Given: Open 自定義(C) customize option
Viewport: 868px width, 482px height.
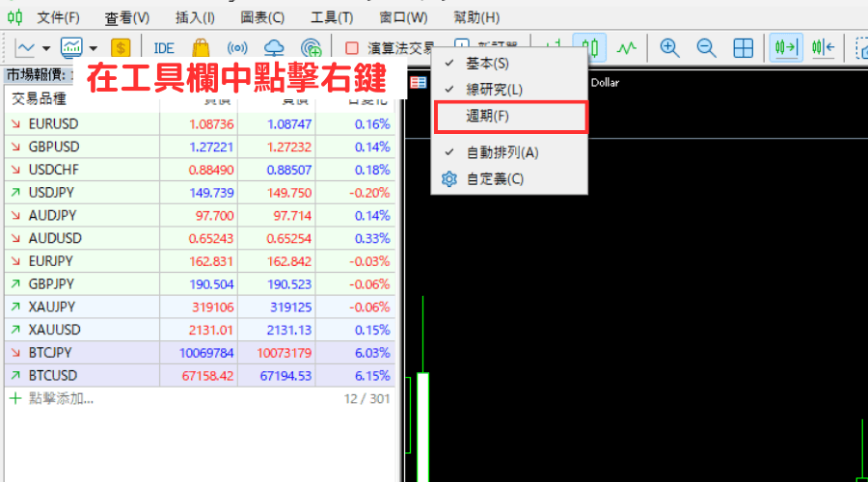Looking at the screenshot, I should 495,179.
